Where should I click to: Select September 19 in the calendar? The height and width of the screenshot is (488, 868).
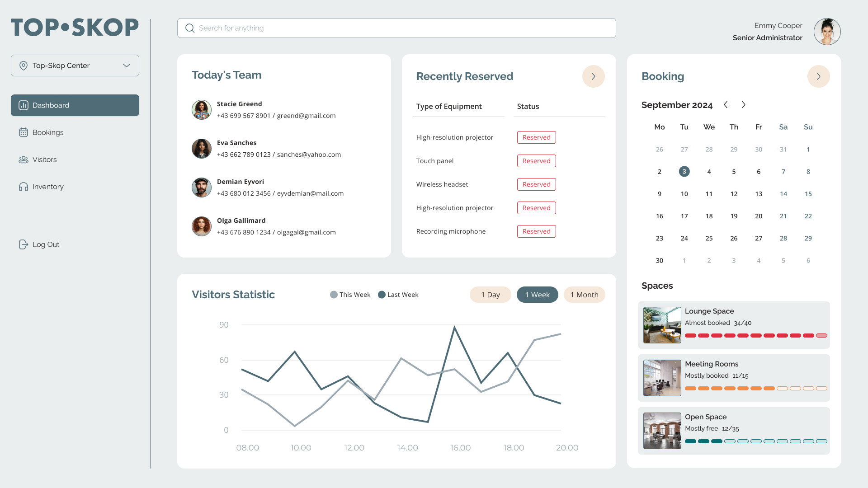pyautogui.click(x=734, y=216)
